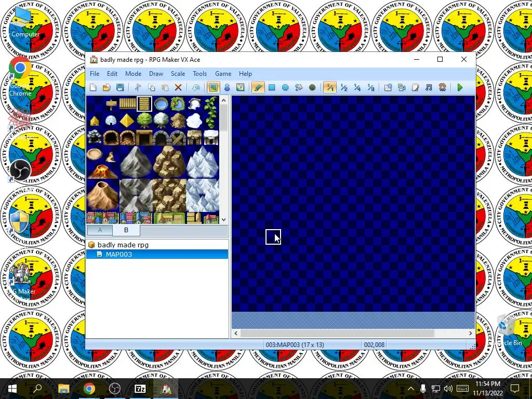Screen dimensions: 532x399
Task: Open 7-Zip from the taskbar
Action: [x=140, y=389]
